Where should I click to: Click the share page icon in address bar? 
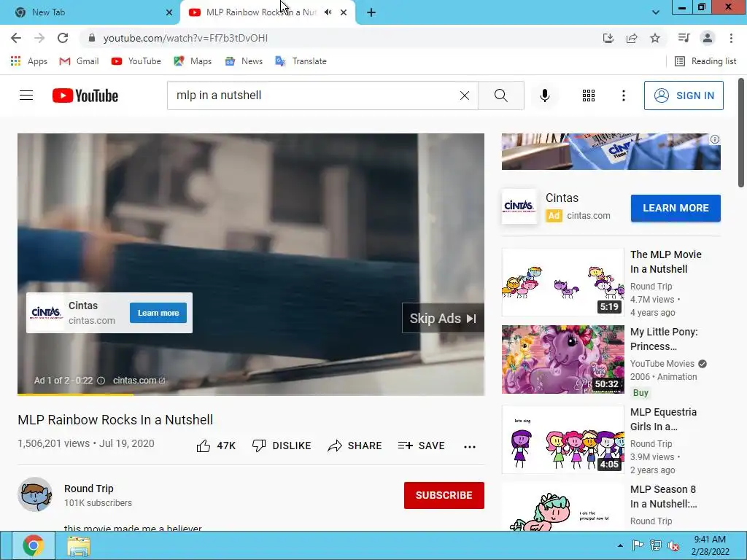[632, 38]
